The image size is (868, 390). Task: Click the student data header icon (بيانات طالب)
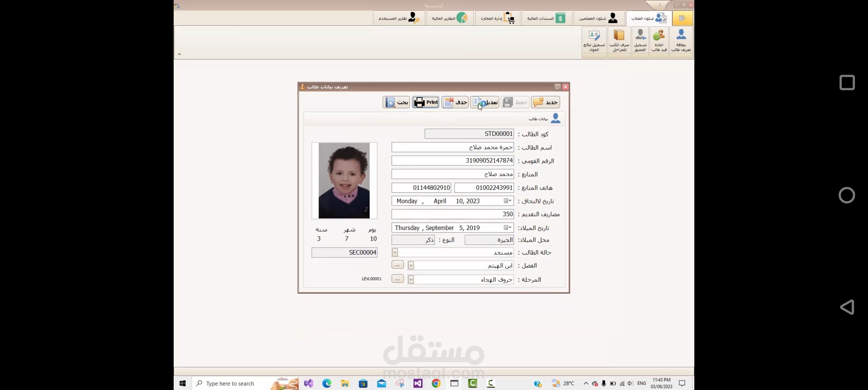(x=556, y=118)
